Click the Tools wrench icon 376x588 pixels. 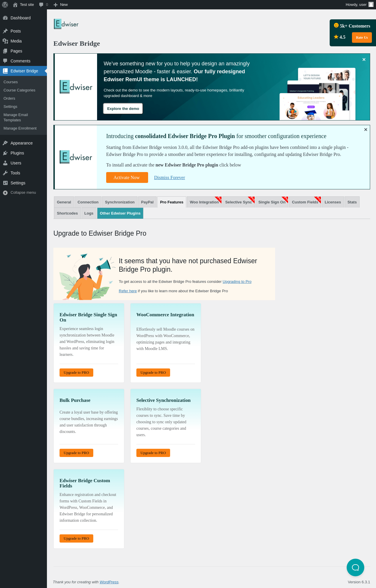click(x=5, y=173)
